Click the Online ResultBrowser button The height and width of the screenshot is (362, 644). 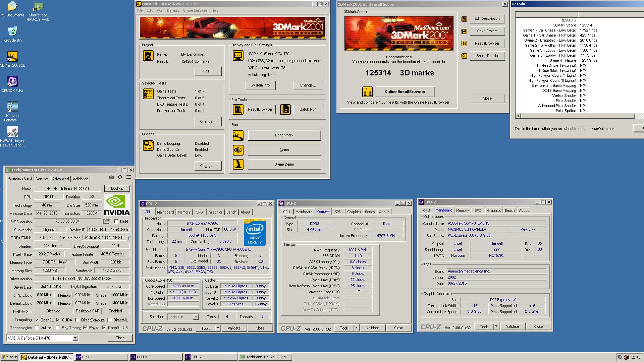pos(405,92)
